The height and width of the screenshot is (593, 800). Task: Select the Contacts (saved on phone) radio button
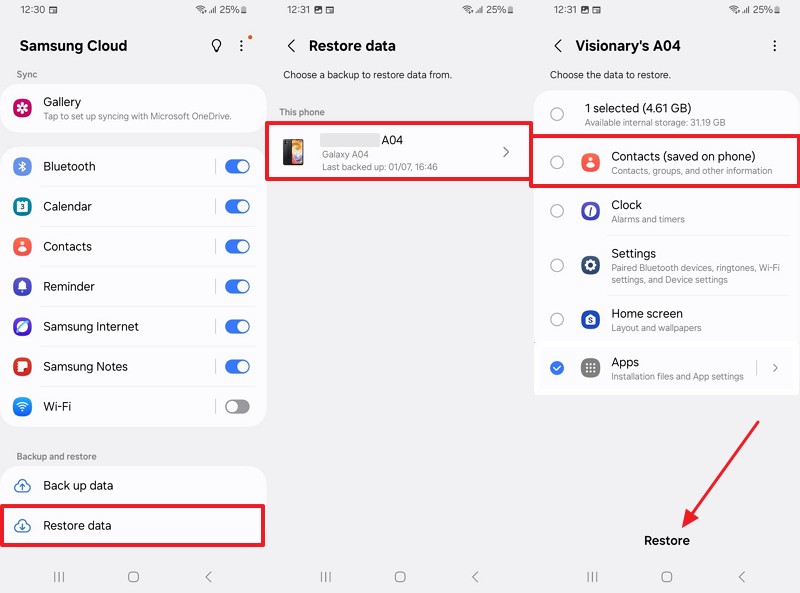pyautogui.click(x=557, y=161)
